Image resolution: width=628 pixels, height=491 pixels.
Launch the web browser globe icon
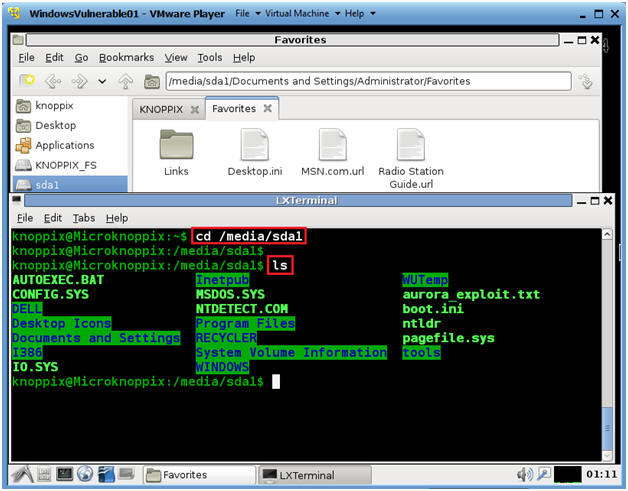pyautogui.click(x=85, y=475)
